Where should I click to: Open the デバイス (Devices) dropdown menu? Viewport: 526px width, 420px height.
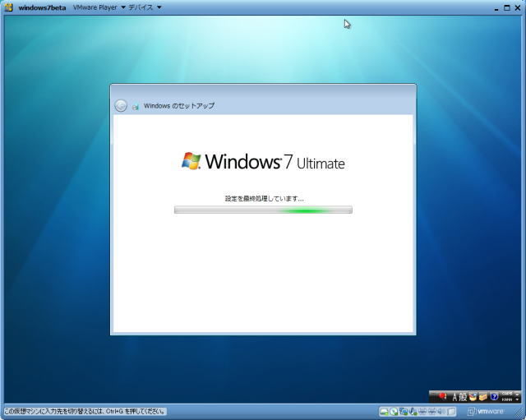[145, 7]
